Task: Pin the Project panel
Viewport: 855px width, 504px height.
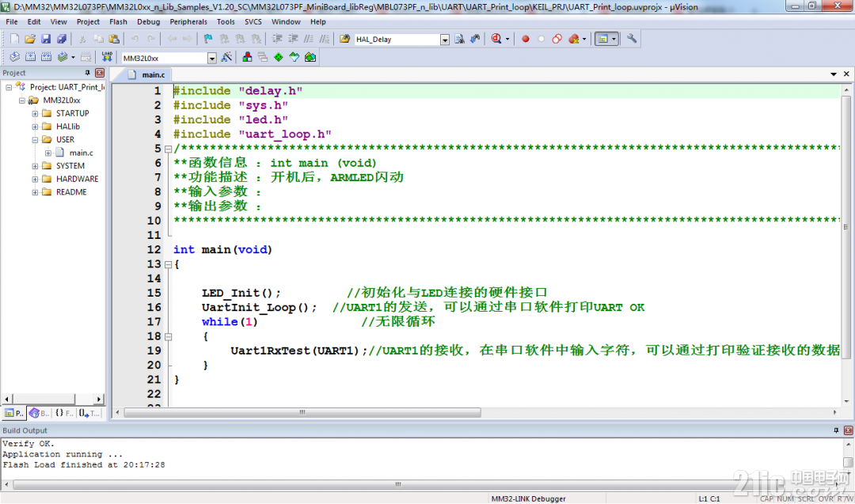Action: click(x=87, y=73)
